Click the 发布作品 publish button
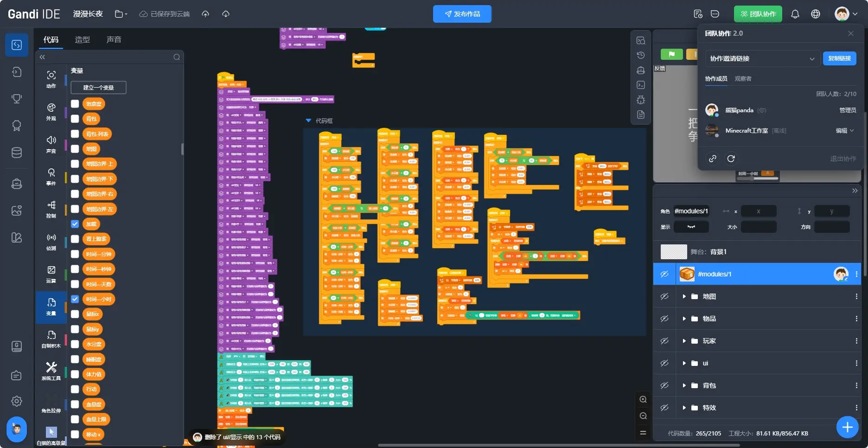The image size is (868, 448). 462,14
